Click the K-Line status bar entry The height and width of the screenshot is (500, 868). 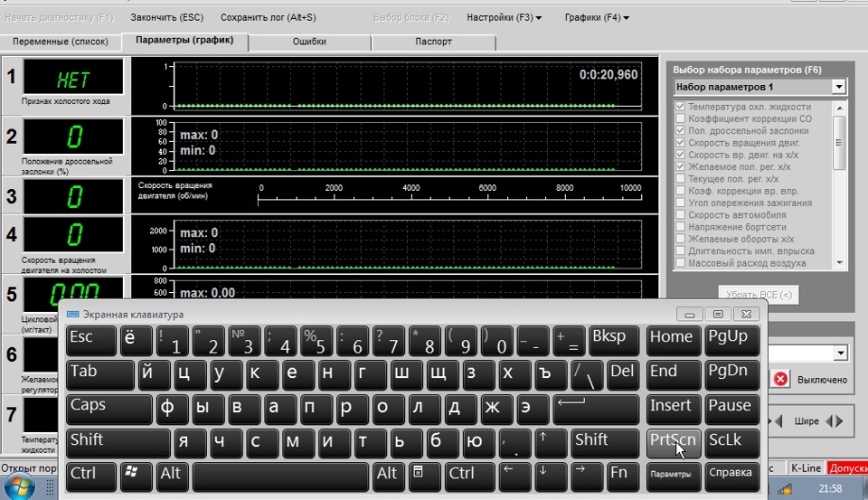tap(806, 468)
